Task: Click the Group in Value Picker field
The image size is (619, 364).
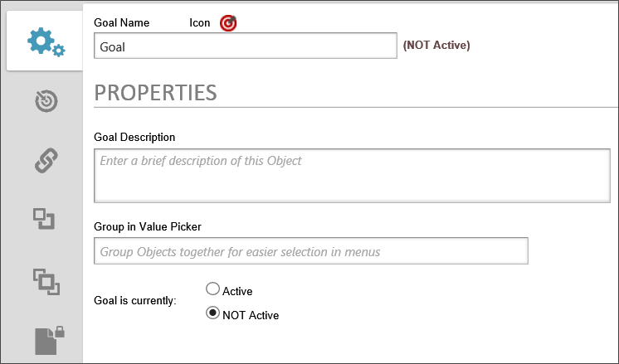Action: pos(311,250)
